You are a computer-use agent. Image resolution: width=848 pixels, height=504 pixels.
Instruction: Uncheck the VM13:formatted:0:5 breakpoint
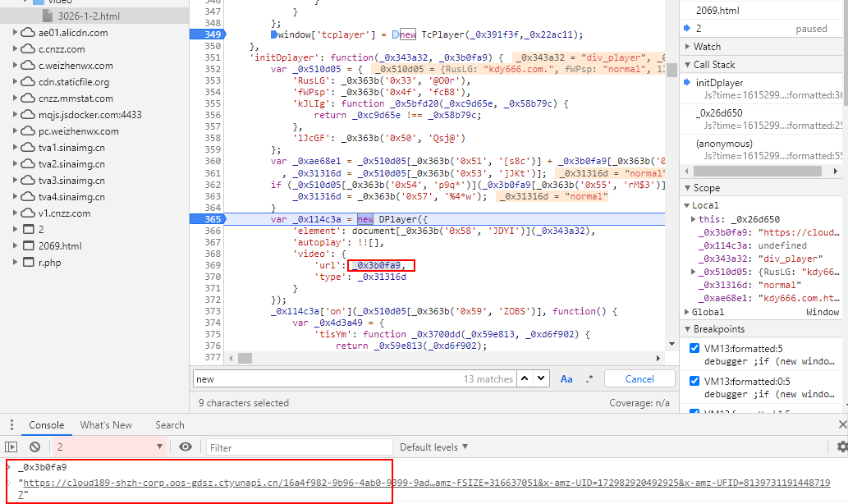[x=694, y=382]
